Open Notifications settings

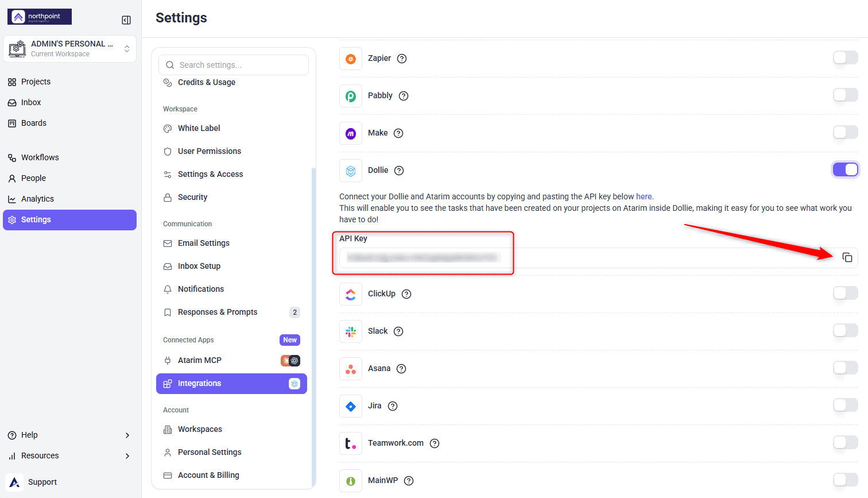click(x=231, y=289)
